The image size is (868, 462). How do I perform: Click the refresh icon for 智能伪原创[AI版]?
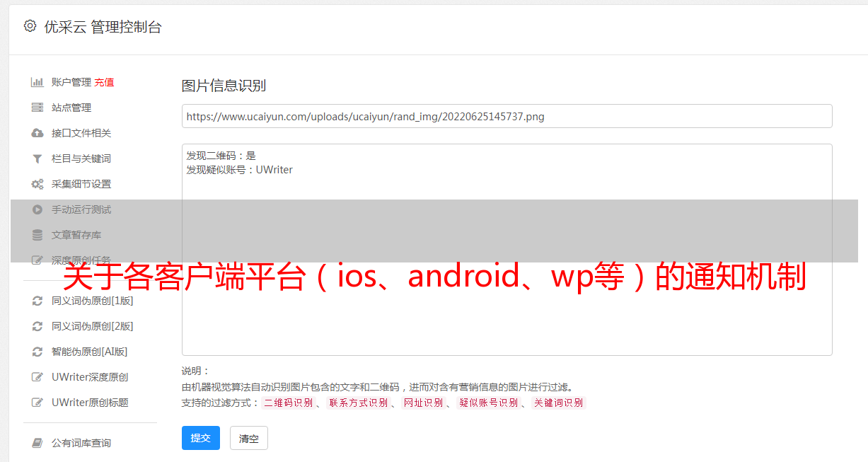tap(37, 352)
